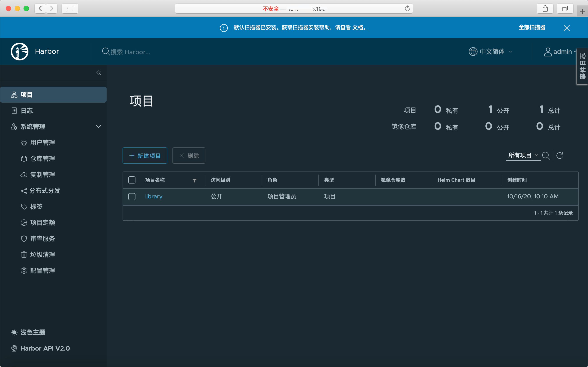Open 项目 in the sidebar
The width and height of the screenshot is (588, 367).
coord(53,95)
